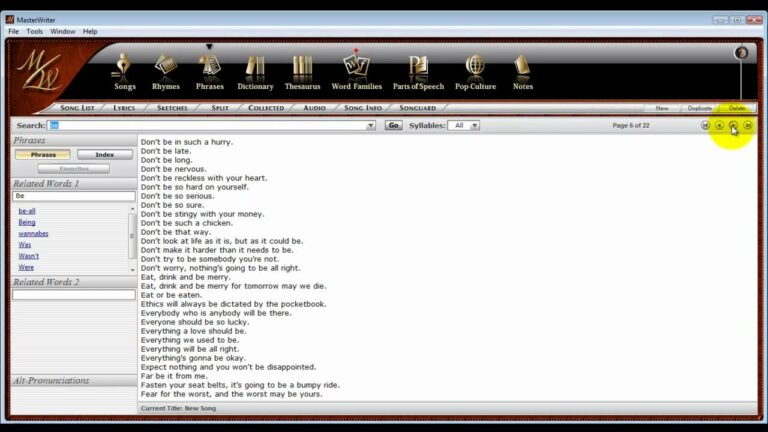Screen dimensions: 768x432
Task: Open the Thesaurus tool
Action: pyautogui.click(x=302, y=72)
